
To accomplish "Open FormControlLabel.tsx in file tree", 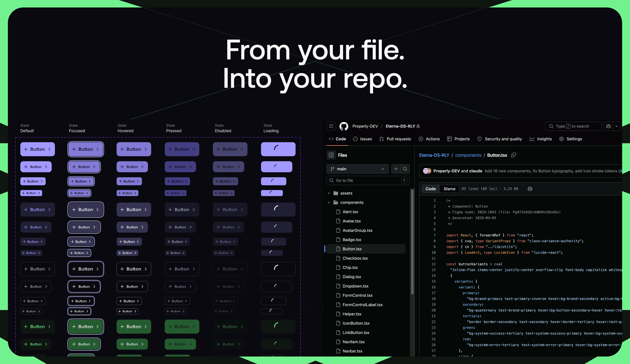I will pos(362,305).
